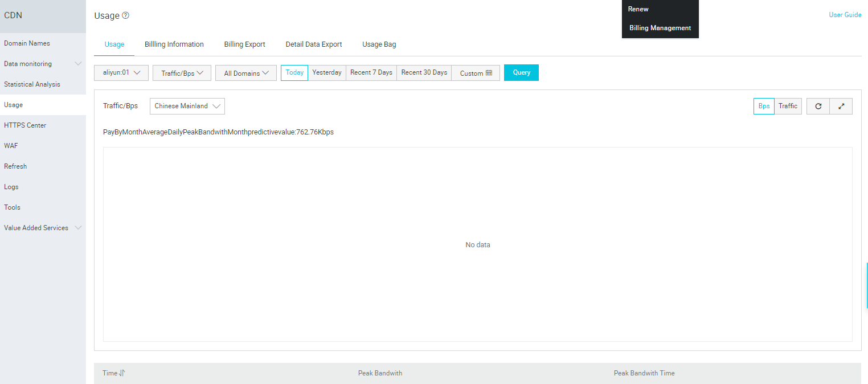Open the Usage help question-mark icon

[x=126, y=15]
